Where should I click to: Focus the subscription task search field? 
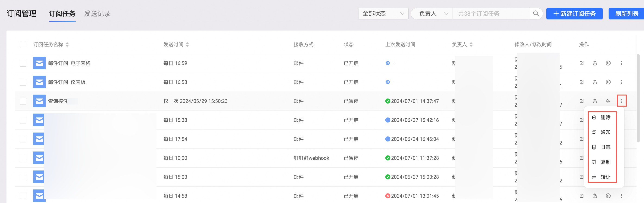coord(491,13)
